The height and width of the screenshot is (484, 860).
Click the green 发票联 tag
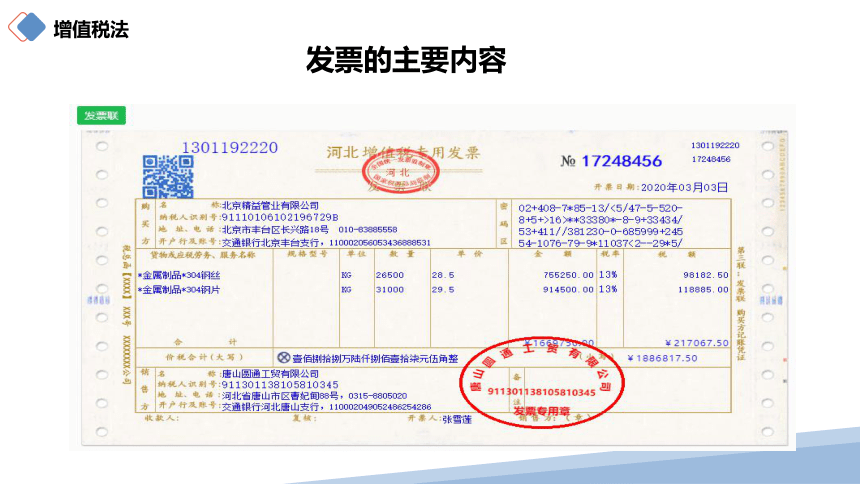101,115
